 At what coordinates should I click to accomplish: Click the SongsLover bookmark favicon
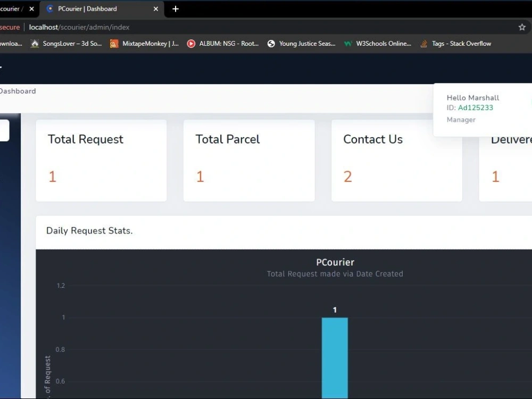point(35,44)
